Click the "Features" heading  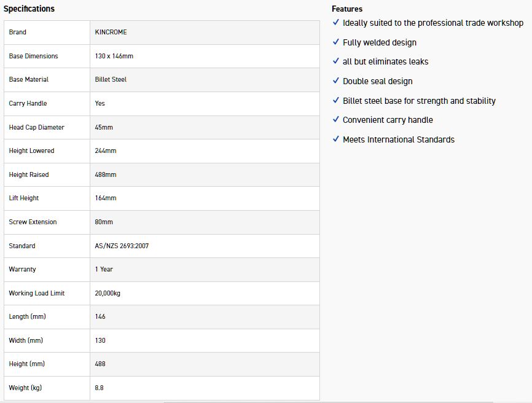click(x=347, y=9)
